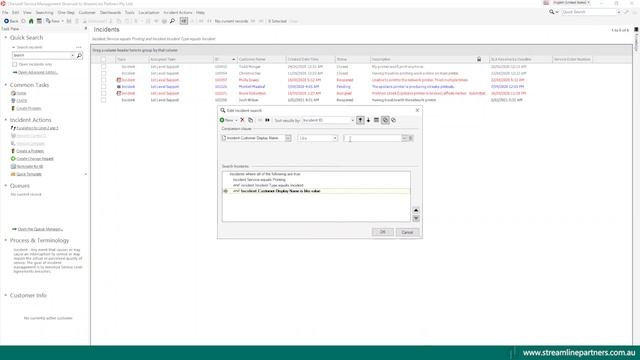
Task: Click the Create Change Request link
Action: [35, 158]
